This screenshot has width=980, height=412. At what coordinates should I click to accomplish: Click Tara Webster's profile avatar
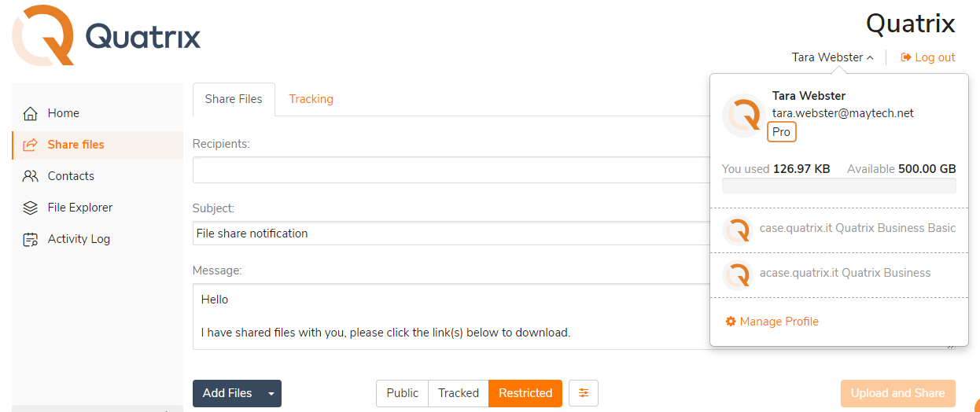pos(743,116)
